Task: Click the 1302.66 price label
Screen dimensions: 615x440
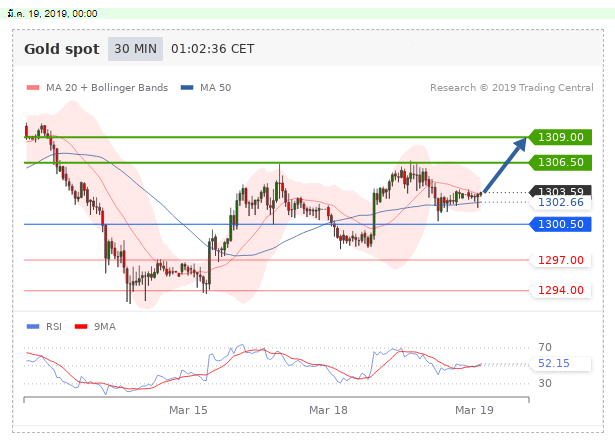Action: [560, 202]
